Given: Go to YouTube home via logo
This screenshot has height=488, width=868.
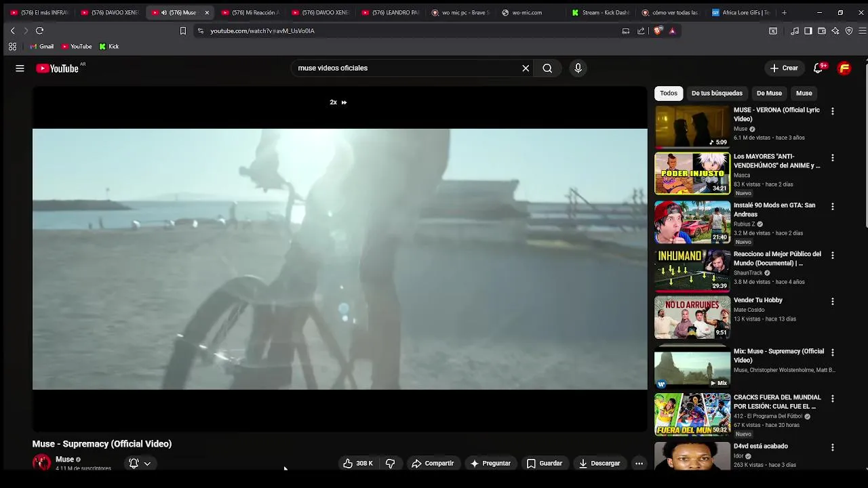Looking at the screenshot, I should 58,68.
